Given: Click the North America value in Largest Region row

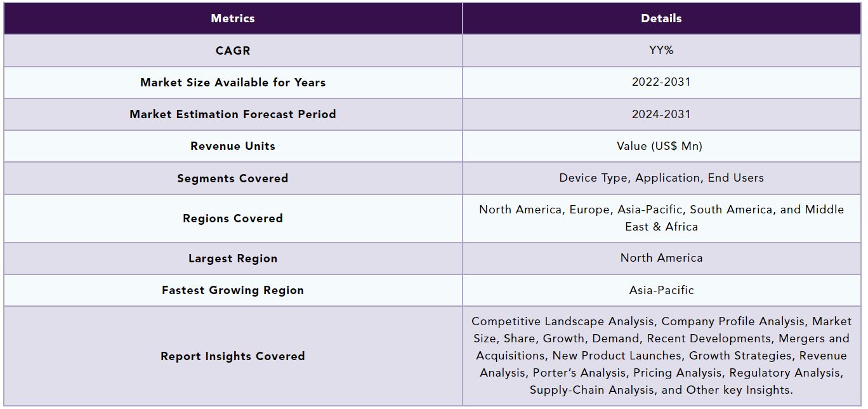Looking at the screenshot, I should click(x=661, y=258).
